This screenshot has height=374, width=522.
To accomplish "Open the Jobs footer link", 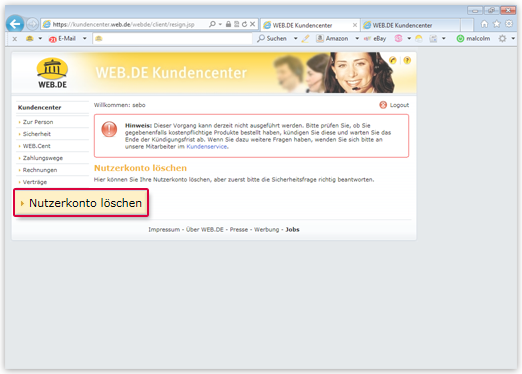I will pos(292,230).
